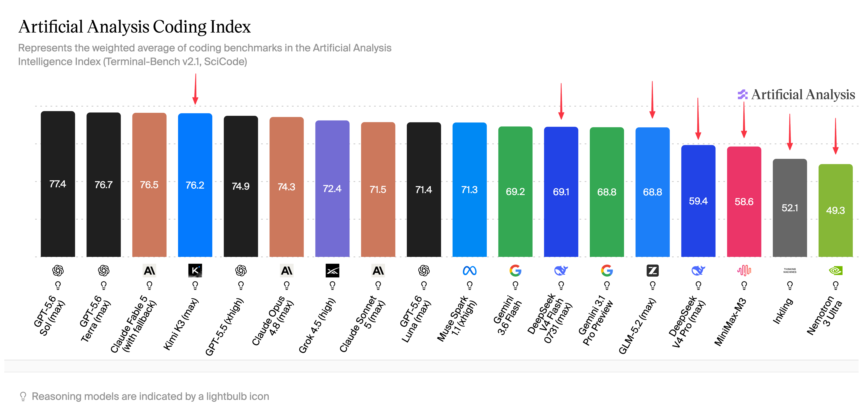
Task: Click the Thinking Machines logo under Inkling
Action: coord(789,270)
